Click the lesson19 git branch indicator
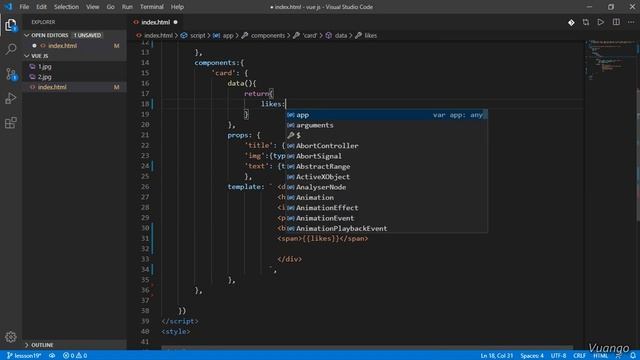The height and width of the screenshot is (360, 640). (x=24, y=356)
